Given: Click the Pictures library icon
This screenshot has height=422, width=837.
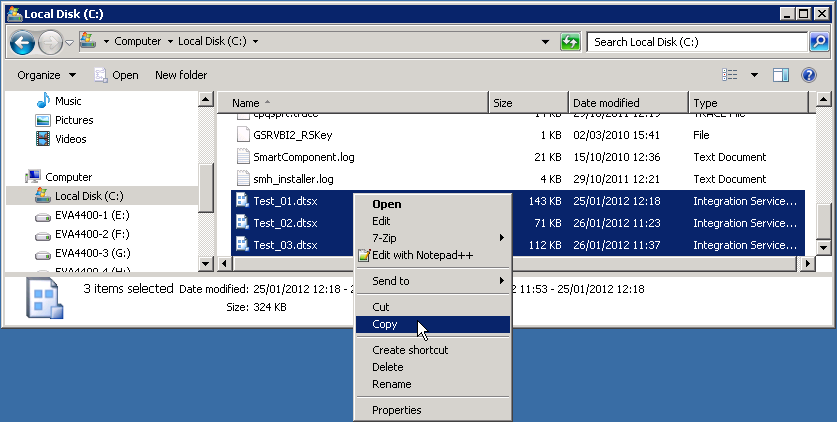Looking at the screenshot, I should pos(43,120).
